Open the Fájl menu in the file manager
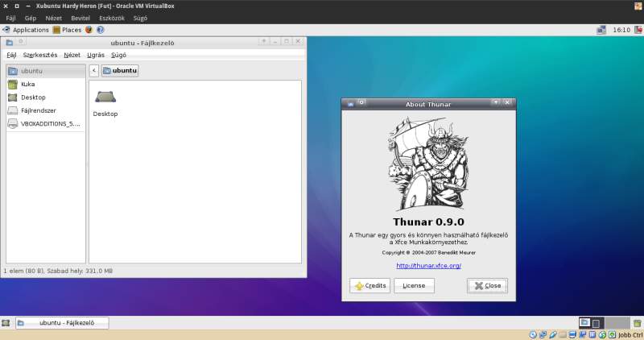 click(x=11, y=55)
